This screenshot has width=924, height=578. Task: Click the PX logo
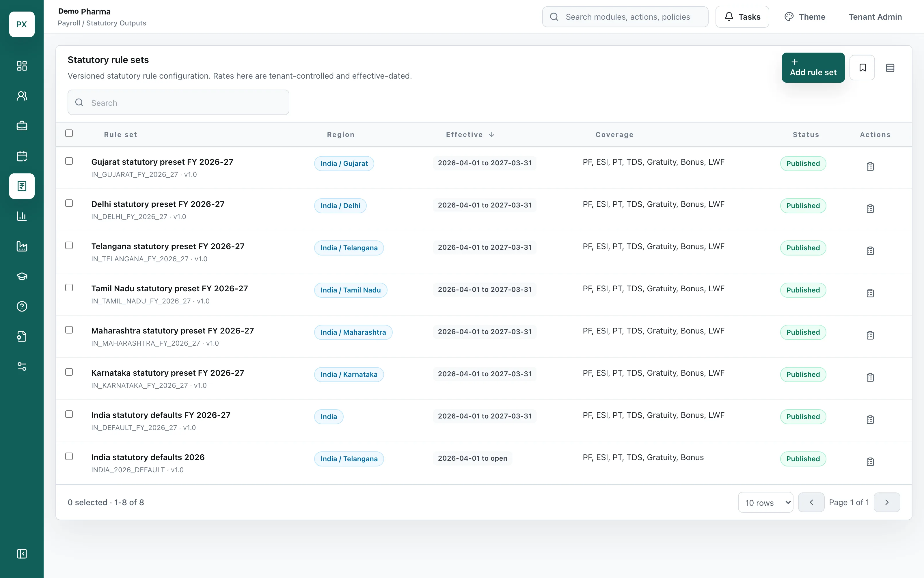point(22,24)
